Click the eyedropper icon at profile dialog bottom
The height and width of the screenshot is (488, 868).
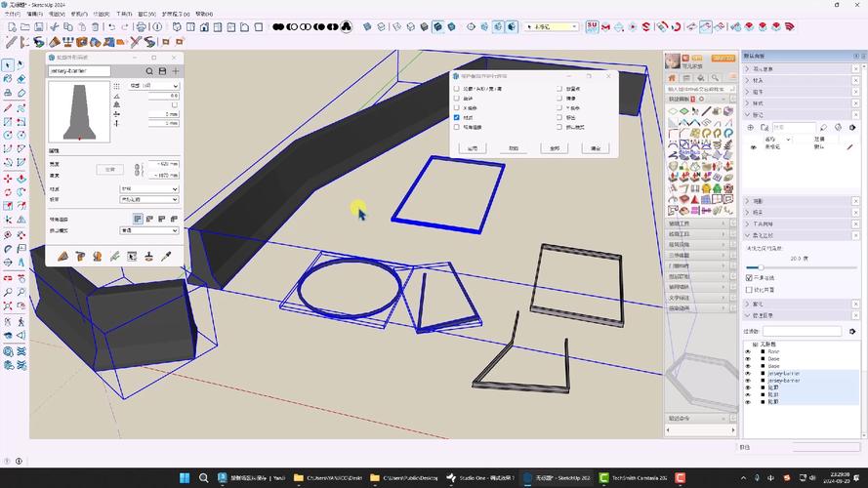(166, 256)
